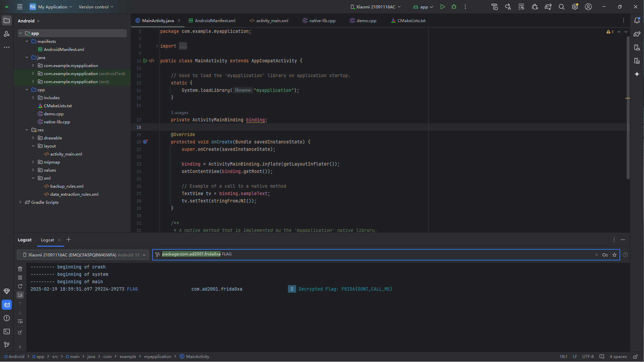Image resolution: width=644 pixels, height=362 pixels.
Task: Open the Logcat tool window icon
Action: pyautogui.click(x=7, y=305)
